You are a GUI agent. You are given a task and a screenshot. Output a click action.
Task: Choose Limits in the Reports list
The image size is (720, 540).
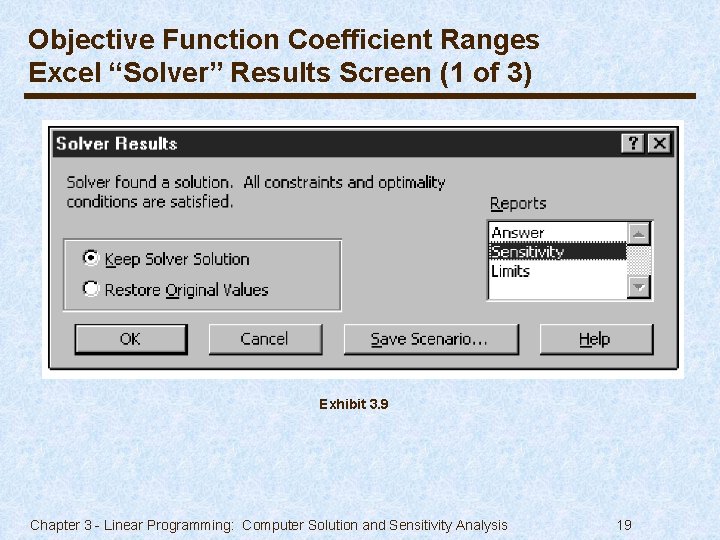pos(557,271)
